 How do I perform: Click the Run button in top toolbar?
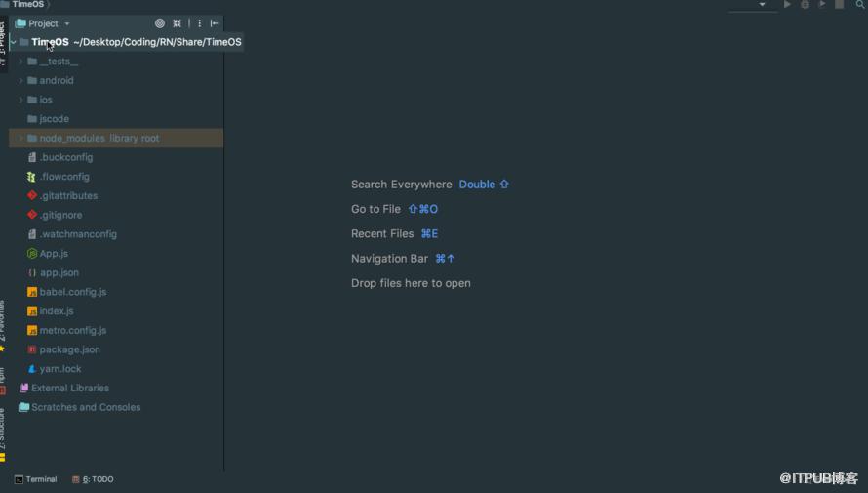click(x=787, y=5)
